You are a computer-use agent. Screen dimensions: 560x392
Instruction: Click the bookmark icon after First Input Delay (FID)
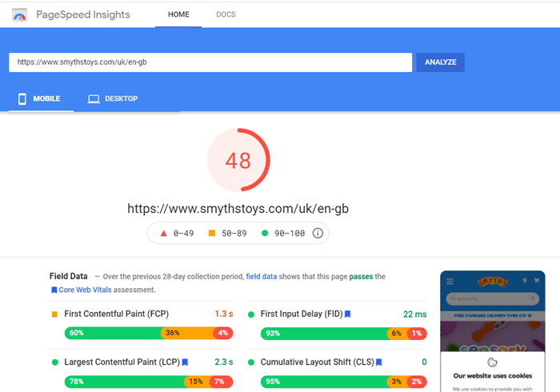(347, 314)
